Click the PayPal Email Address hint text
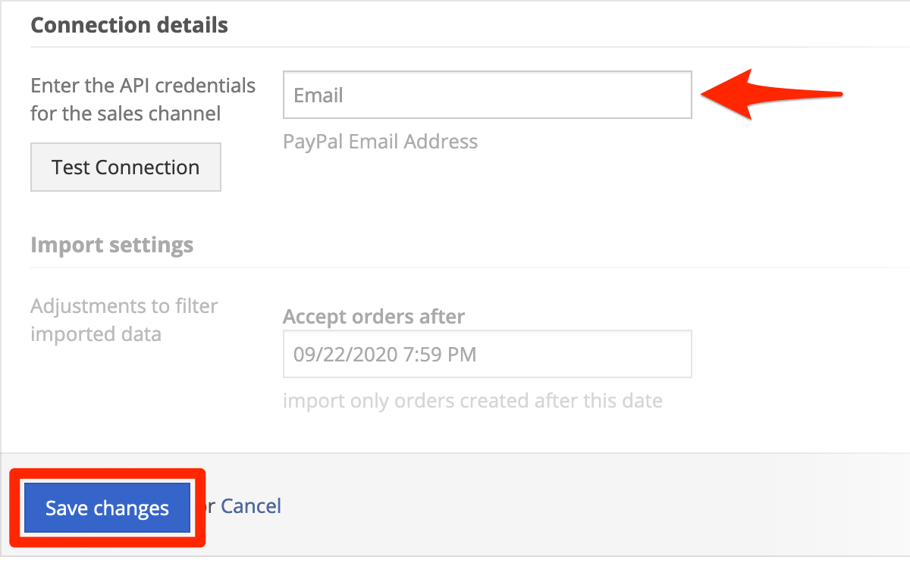910x588 pixels. click(381, 141)
